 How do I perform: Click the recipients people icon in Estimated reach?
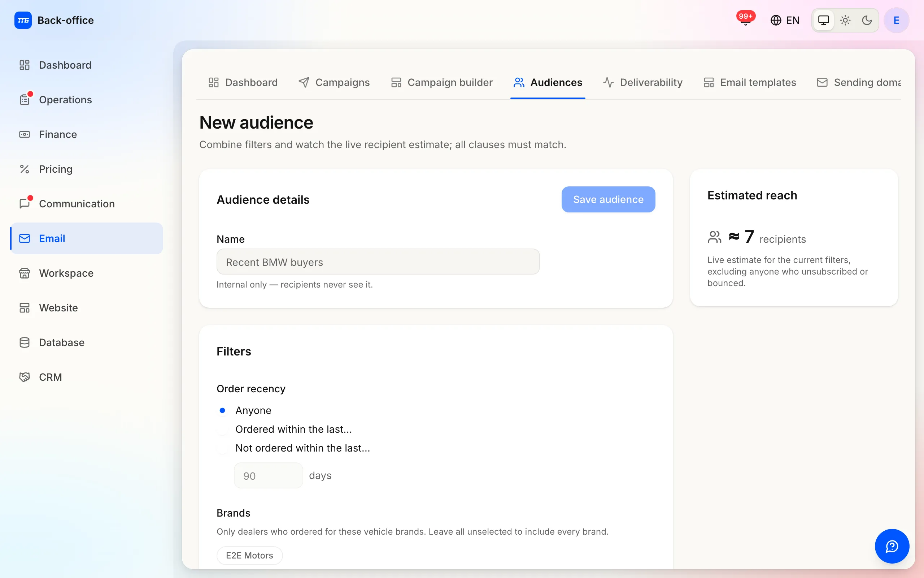pos(714,237)
